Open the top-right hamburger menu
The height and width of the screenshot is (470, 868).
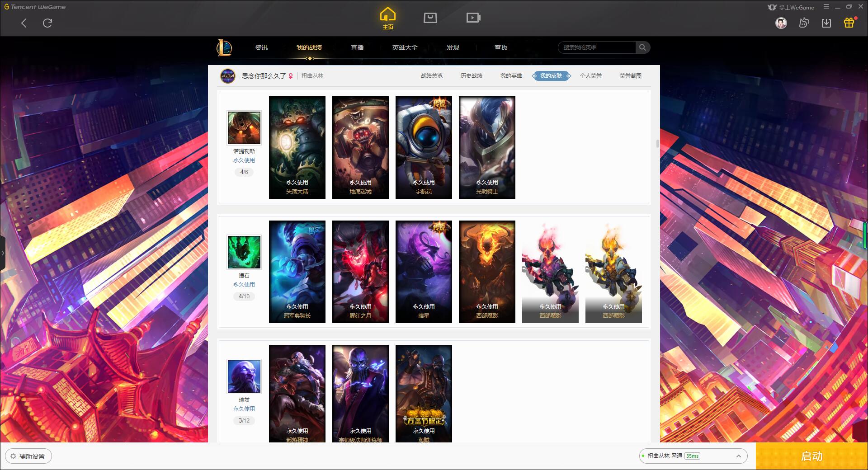pos(826,7)
